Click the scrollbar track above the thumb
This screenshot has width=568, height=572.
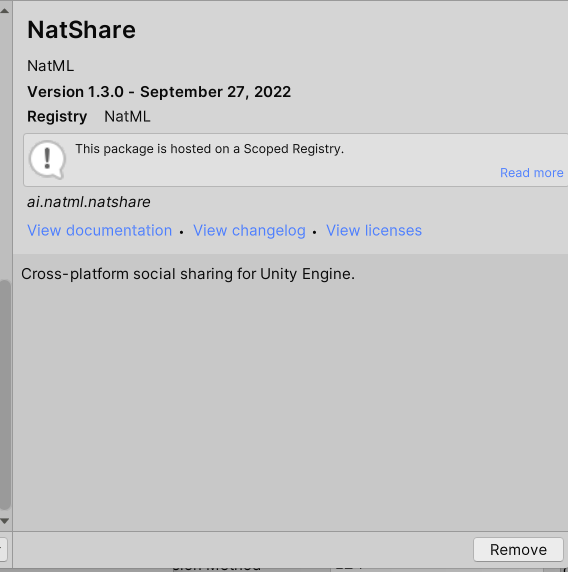5,146
